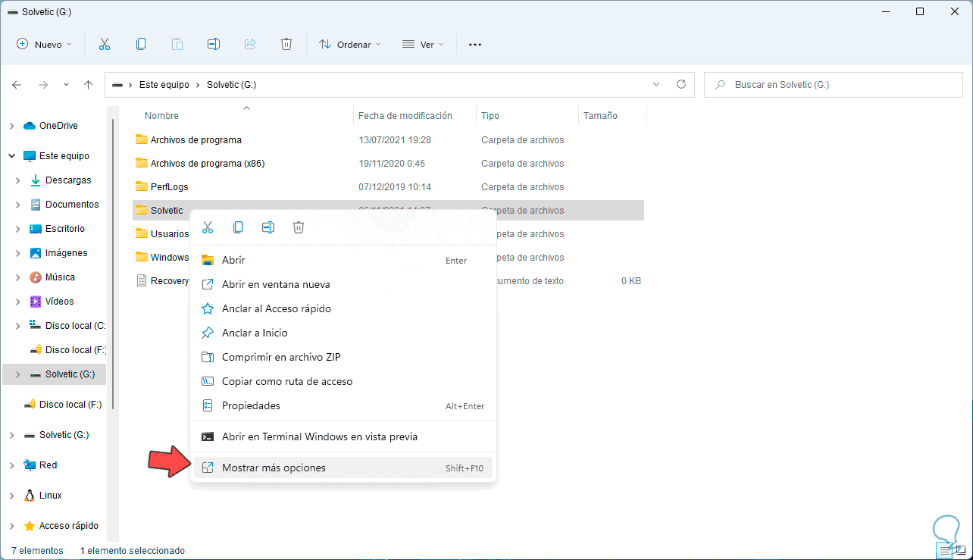This screenshot has width=973, height=560.
Task: Expand the Descargas tree node
Action: (x=17, y=180)
